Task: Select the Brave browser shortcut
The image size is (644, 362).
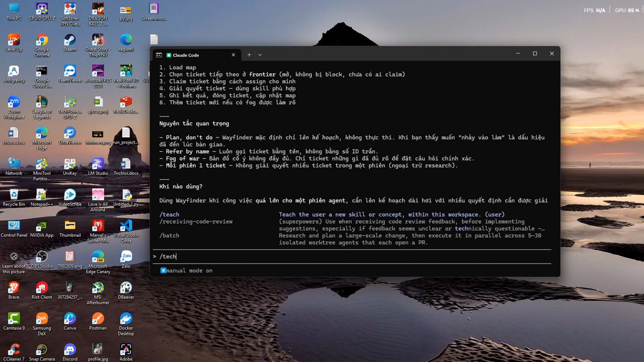Action: click(14, 291)
